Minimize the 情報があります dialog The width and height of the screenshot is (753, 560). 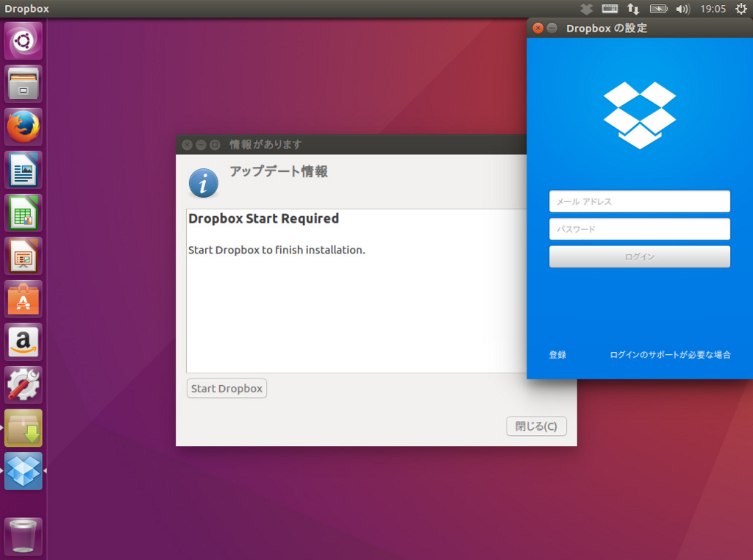(x=201, y=145)
